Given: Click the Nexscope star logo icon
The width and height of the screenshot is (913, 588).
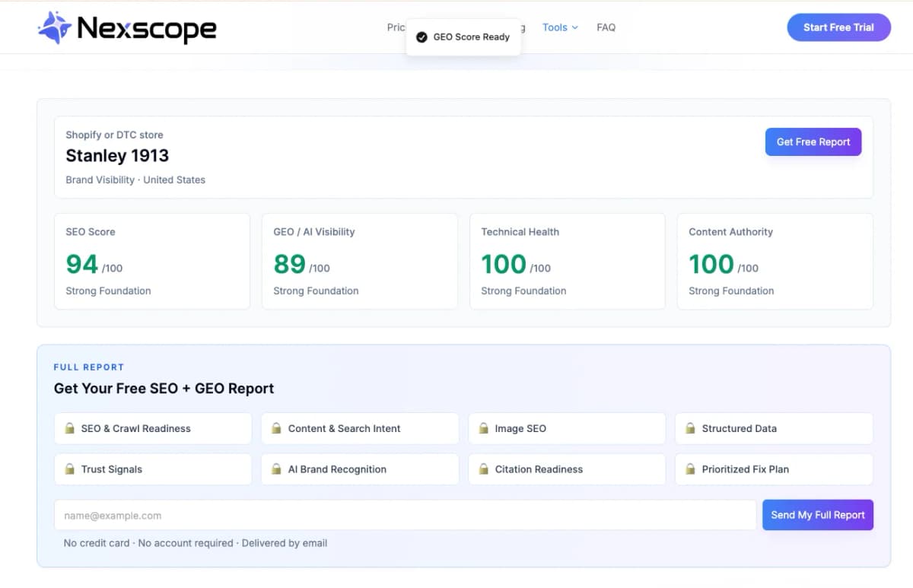Looking at the screenshot, I should 55,28.
